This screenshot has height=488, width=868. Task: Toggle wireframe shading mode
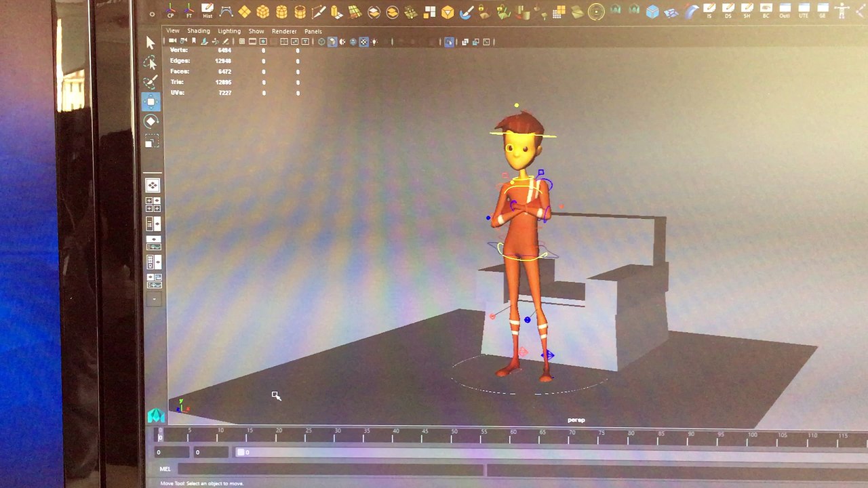click(321, 42)
